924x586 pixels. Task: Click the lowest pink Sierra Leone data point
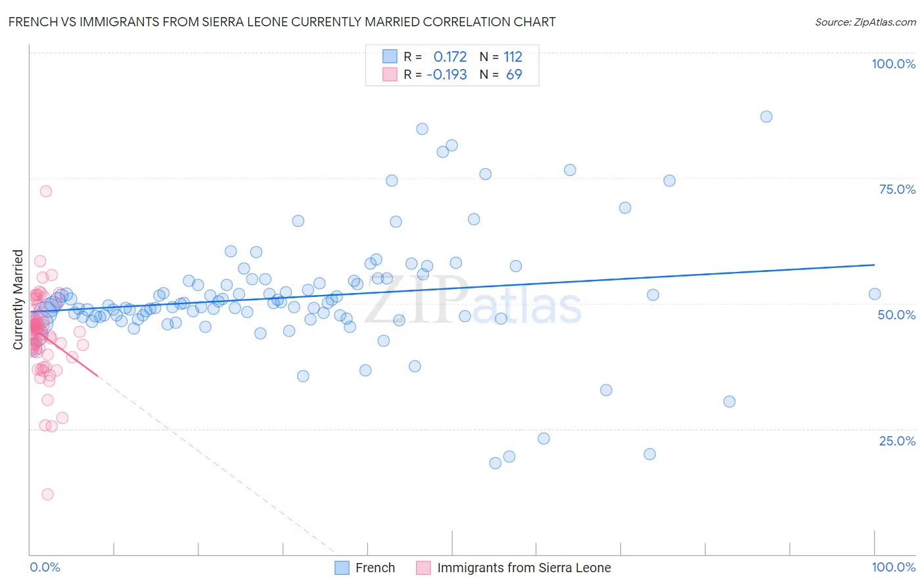pyautogui.click(x=47, y=494)
